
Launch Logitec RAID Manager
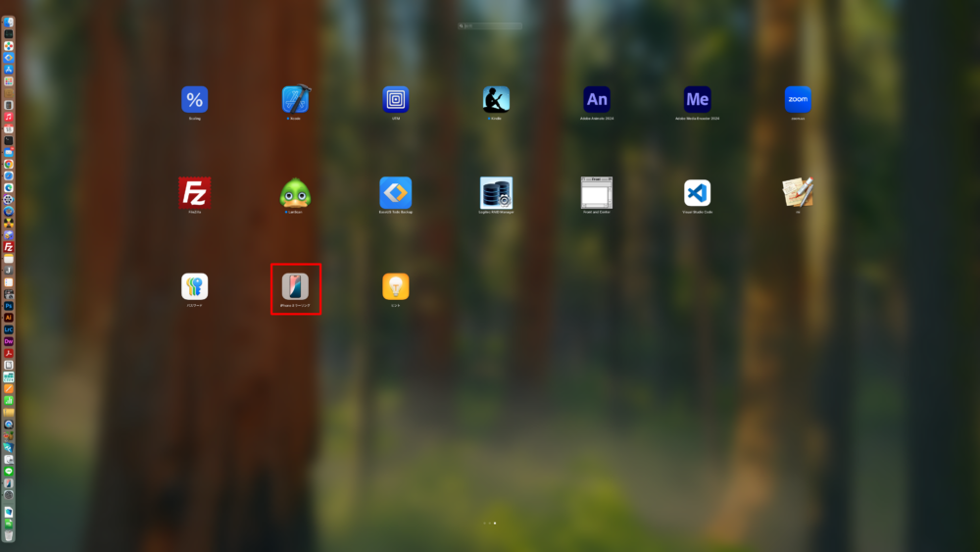point(496,192)
